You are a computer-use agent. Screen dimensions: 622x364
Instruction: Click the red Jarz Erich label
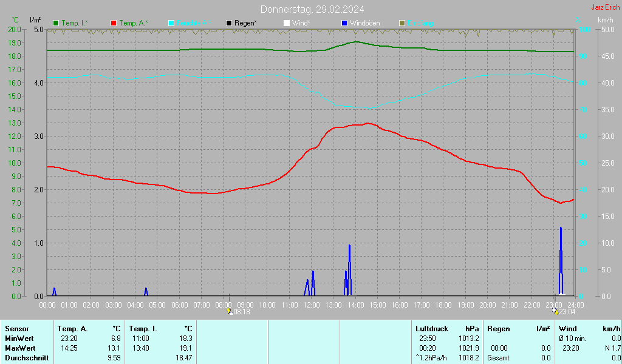[x=606, y=7]
